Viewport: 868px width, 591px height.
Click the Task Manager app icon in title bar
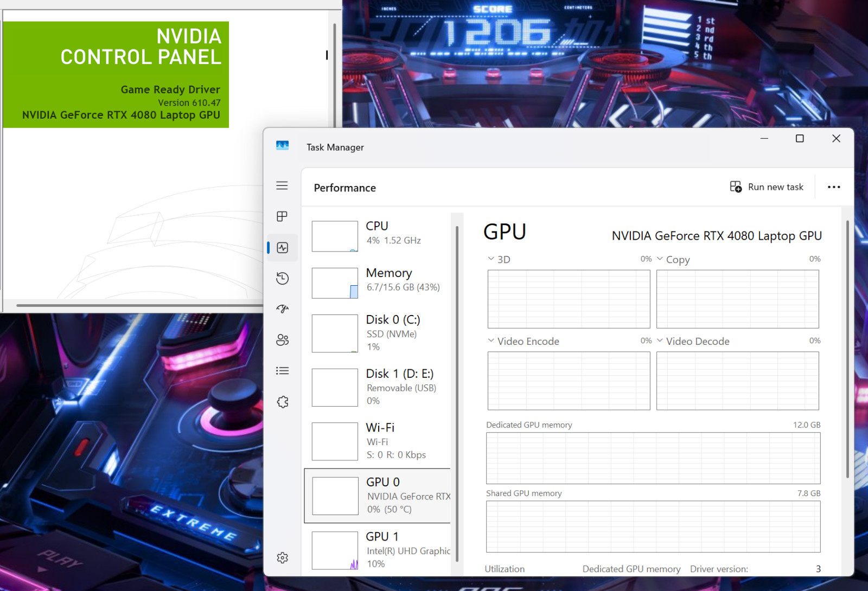pos(282,146)
